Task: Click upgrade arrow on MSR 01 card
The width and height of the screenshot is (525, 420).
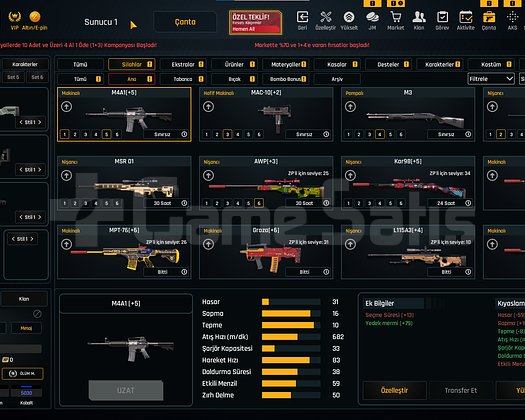Action: pyautogui.click(x=66, y=175)
